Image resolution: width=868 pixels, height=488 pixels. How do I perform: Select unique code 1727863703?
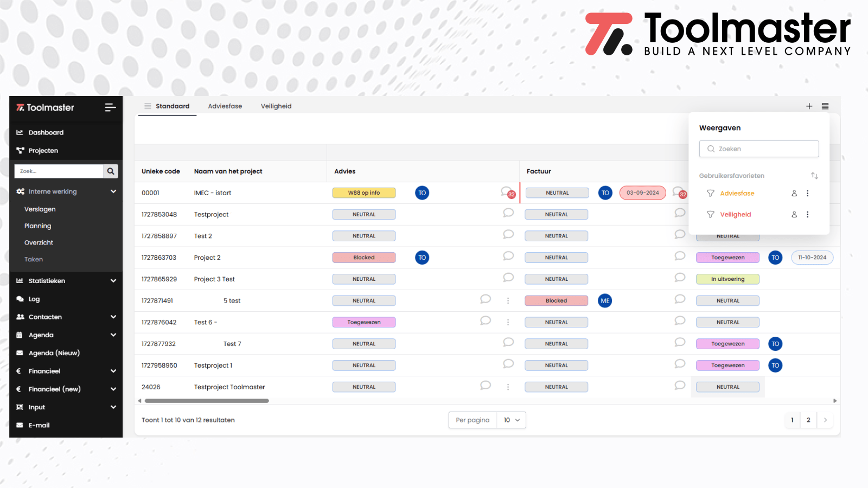click(x=159, y=258)
